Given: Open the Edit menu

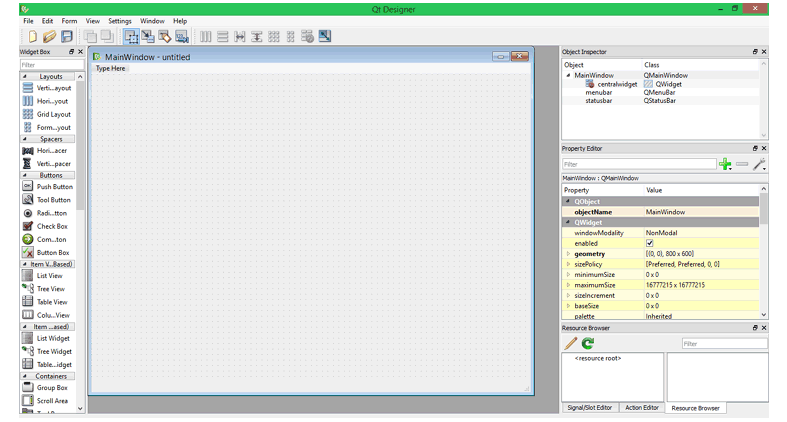Looking at the screenshot, I should click(47, 21).
